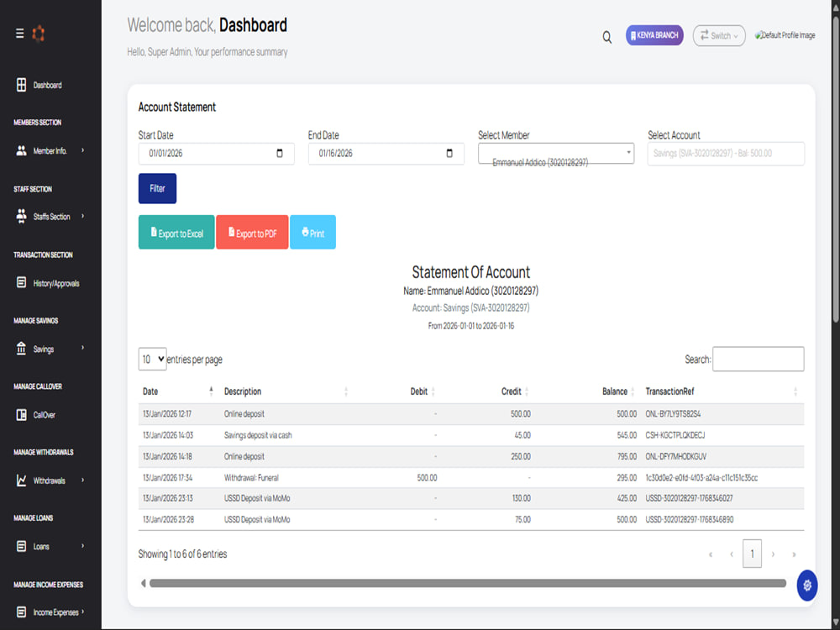Open the Dashboard sidebar icon
Viewport: 840px width, 630px height.
22,85
